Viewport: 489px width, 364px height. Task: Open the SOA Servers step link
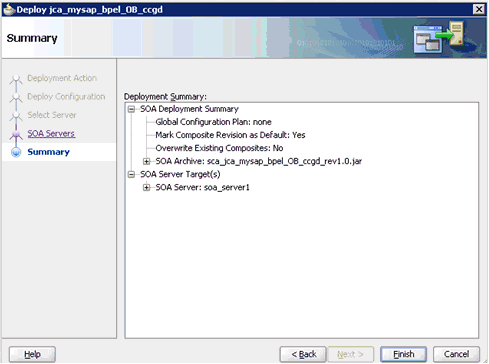(x=51, y=134)
